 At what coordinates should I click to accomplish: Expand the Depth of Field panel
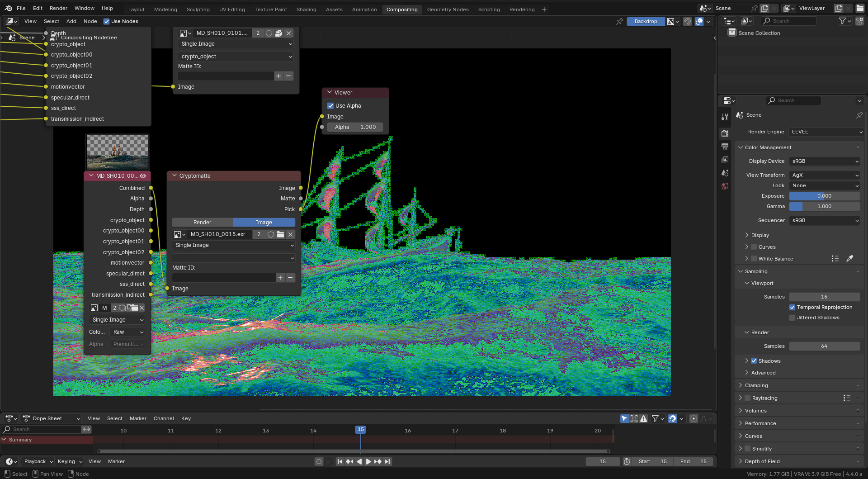tap(762, 461)
